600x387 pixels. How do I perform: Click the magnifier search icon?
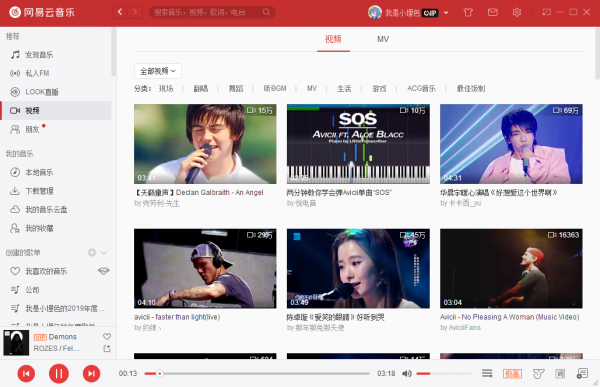tap(266, 12)
